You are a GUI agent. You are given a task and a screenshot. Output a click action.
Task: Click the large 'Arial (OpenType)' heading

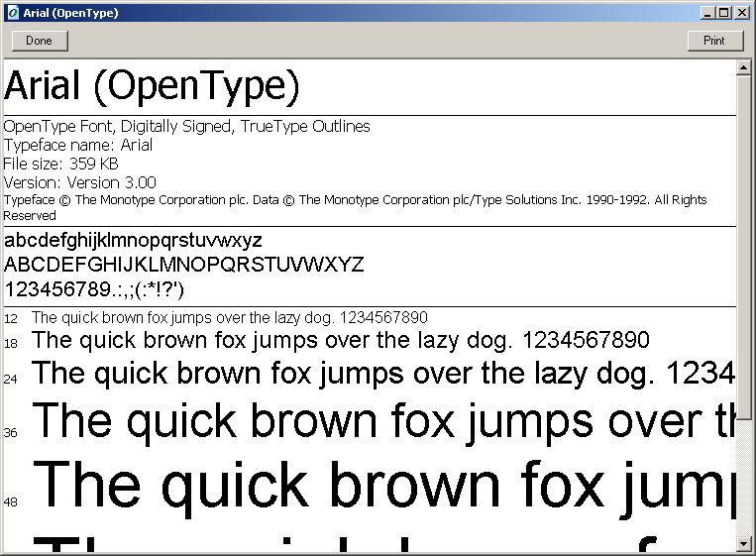[152, 86]
